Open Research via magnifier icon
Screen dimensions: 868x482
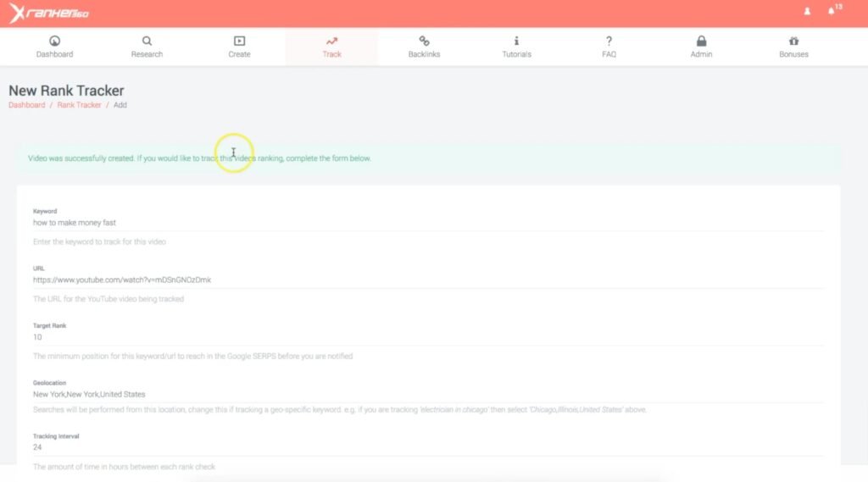pyautogui.click(x=147, y=41)
